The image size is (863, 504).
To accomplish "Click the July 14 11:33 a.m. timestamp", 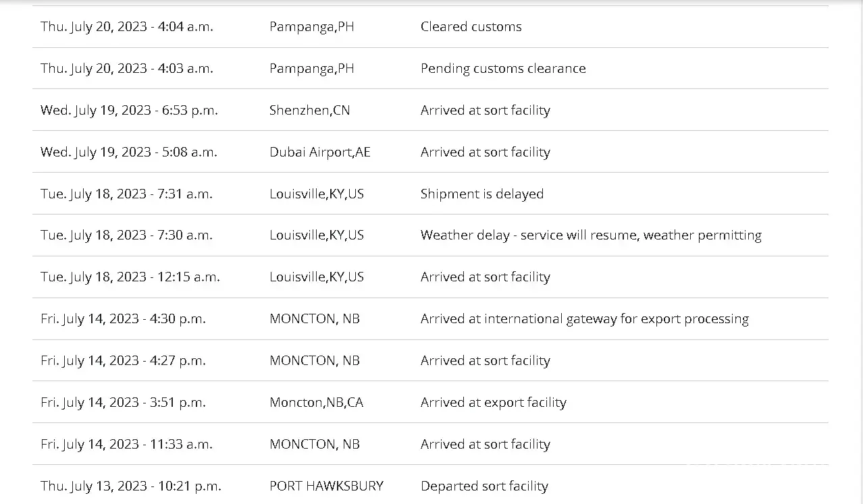I will (x=126, y=445).
